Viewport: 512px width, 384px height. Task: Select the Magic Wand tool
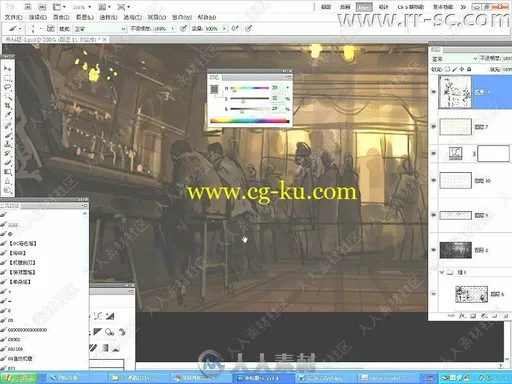7,97
